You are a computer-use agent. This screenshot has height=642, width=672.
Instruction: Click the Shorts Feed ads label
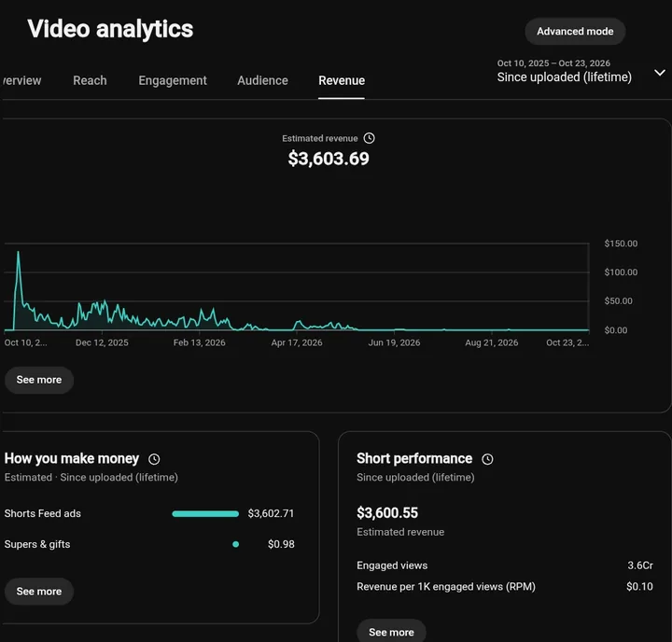(42, 513)
